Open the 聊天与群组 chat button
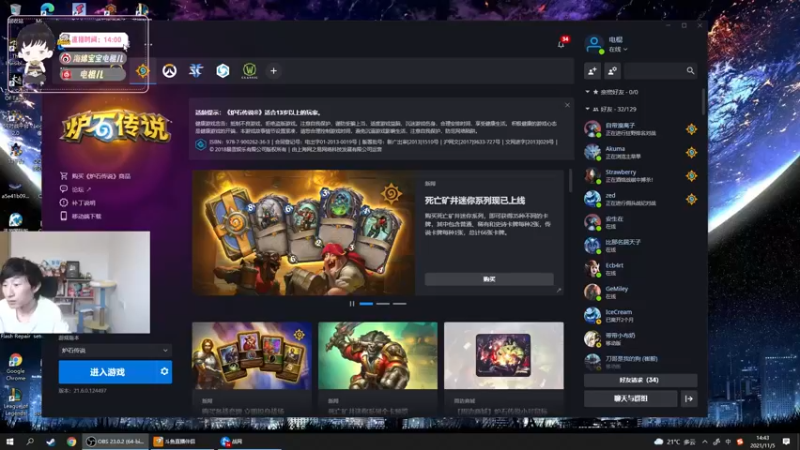Screen dimensions: 800x450 pos(631,398)
